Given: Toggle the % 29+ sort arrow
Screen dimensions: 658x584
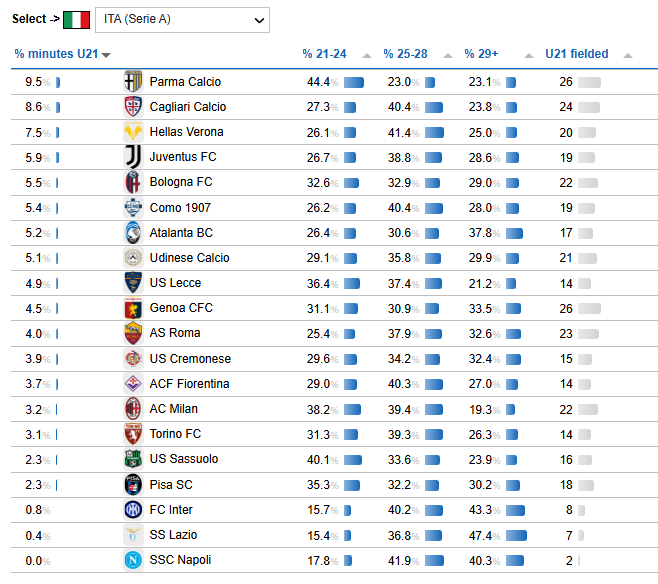Looking at the screenshot, I should (x=529, y=55).
